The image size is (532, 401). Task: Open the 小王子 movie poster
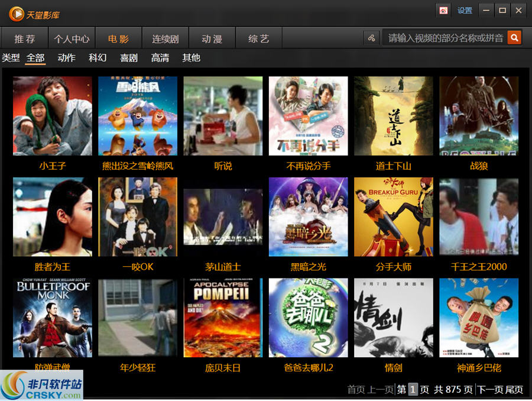53,116
